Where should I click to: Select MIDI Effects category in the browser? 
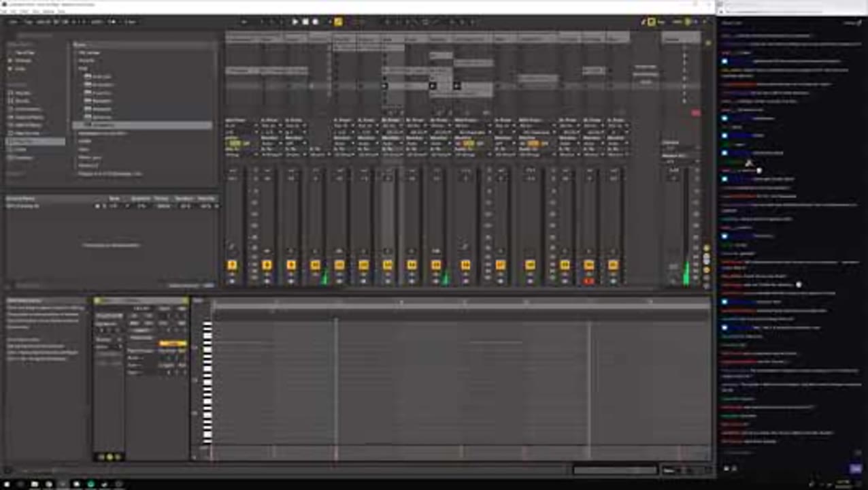pyautogui.click(x=29, y=125)
